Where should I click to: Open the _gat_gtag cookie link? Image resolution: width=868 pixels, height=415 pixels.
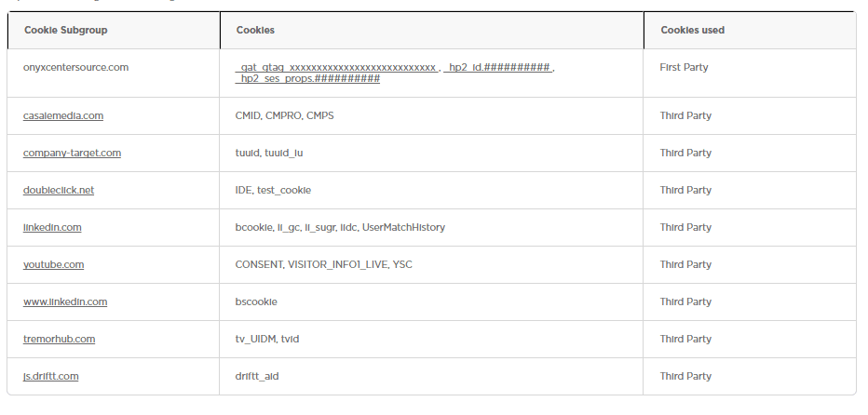(x=336, y=68)
